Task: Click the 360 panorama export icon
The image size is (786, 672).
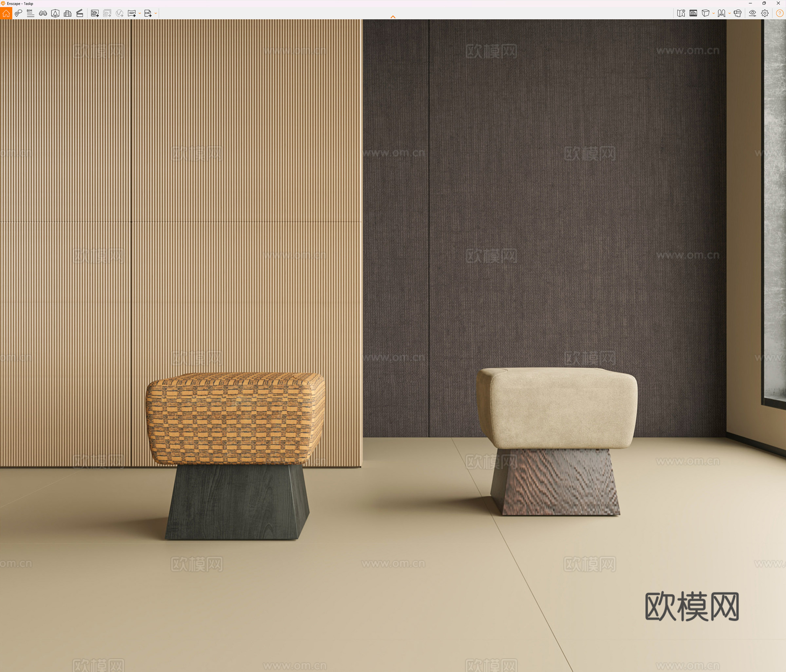Action: point(131,13)
